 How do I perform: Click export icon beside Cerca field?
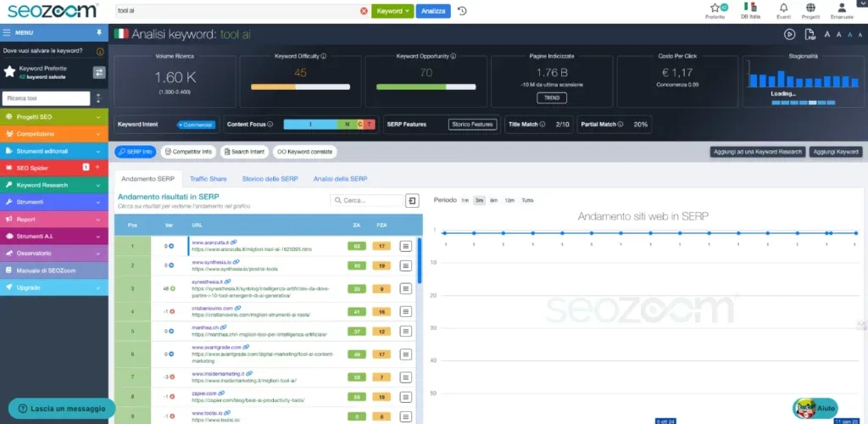tap(412, 200)
